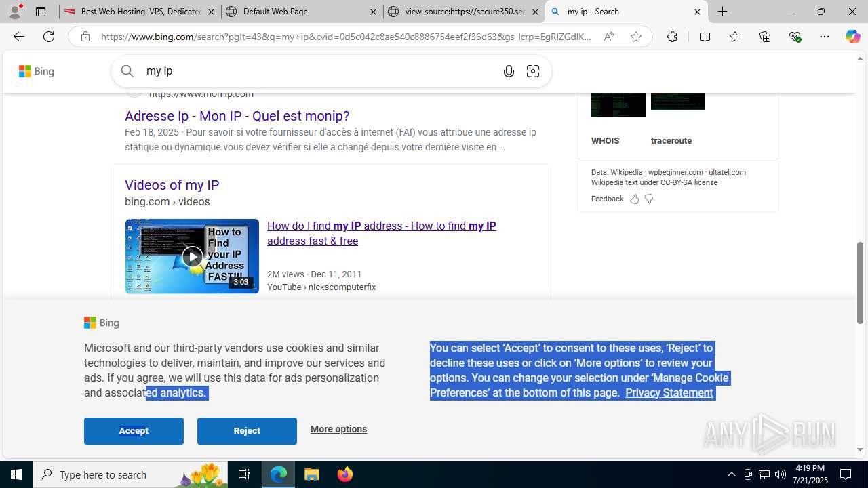Open the Favorites list icon

pos(735,37)
